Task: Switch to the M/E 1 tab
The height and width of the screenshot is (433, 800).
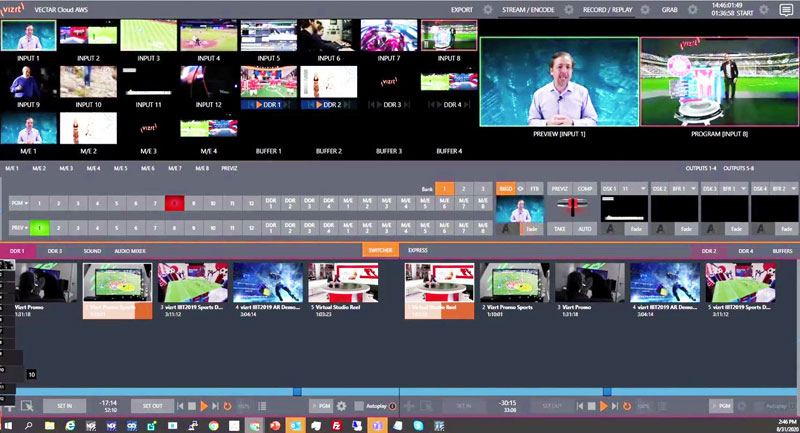Action: click(12, 168)
